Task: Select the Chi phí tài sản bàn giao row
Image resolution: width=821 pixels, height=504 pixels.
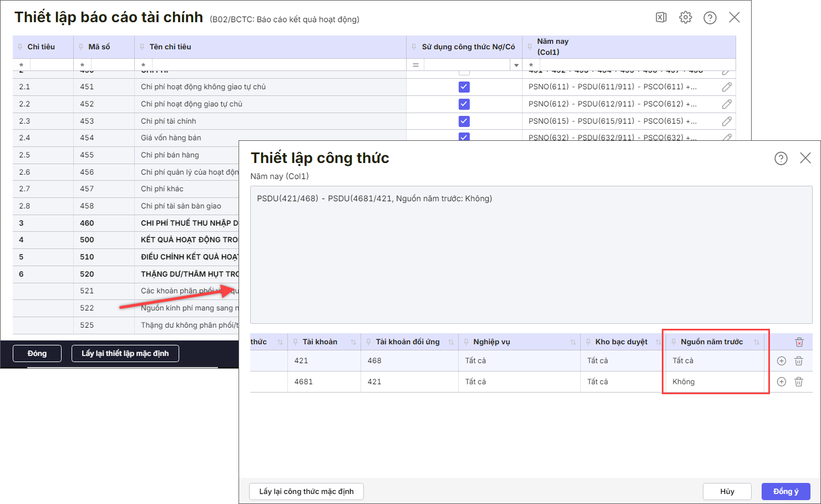Action: pos(126,206)
